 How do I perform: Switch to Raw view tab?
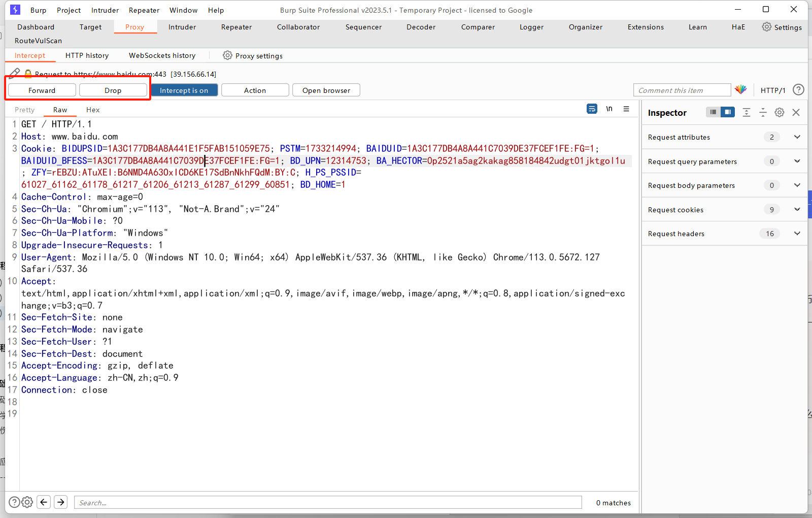60,110
